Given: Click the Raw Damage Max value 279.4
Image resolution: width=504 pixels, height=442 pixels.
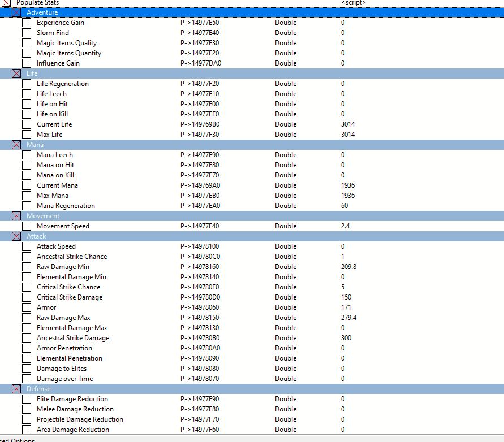Looking at the screenshot, I should pyautogui.click(x=348, y=318).
